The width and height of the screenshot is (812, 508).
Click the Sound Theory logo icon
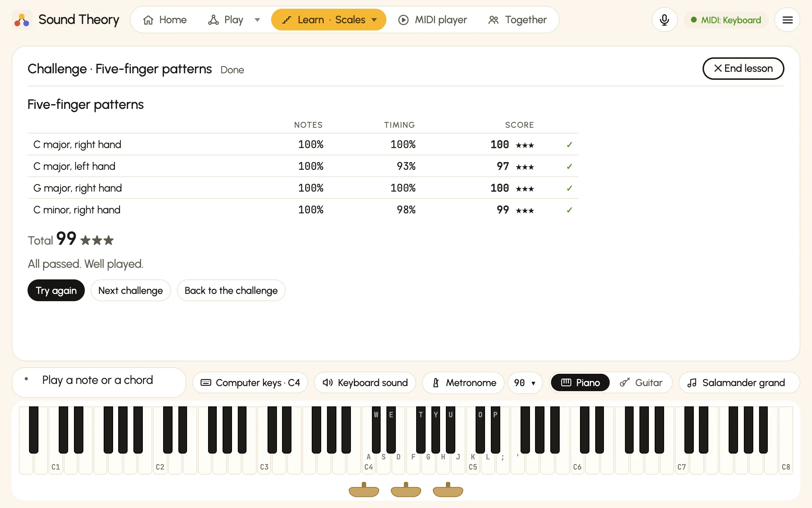tap(22, 20)
